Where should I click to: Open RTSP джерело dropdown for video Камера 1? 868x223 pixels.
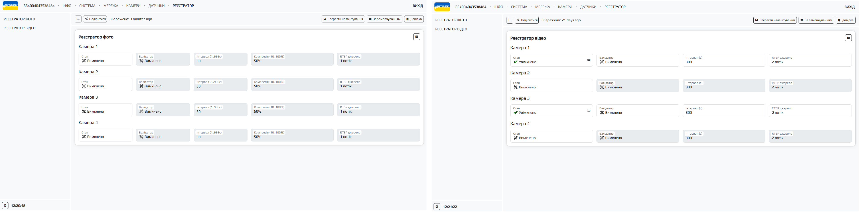pos(810,61)
